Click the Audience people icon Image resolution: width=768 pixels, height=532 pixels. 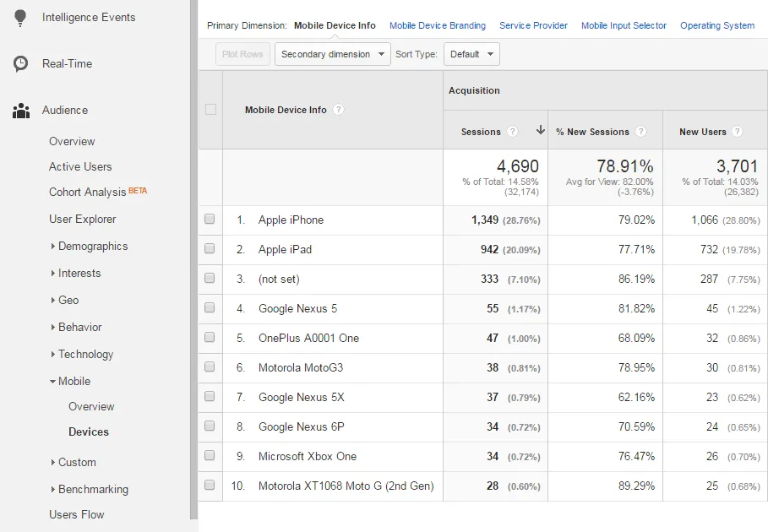pyautogui.click(x=21, y=111)
